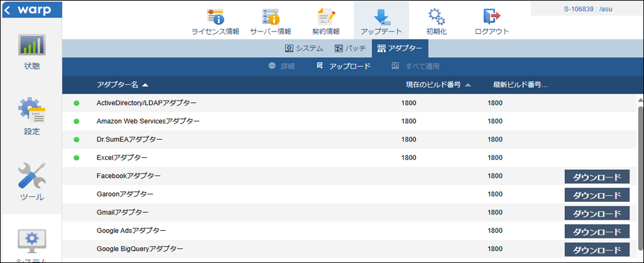Download the Google Adsアダプター
This screenshot has height=263, width=644.
coord(597,232)
